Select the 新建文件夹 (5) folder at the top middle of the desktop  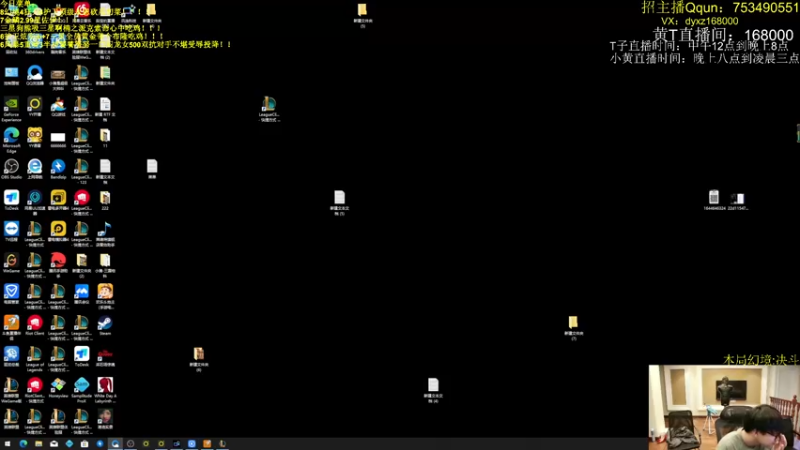(363, 15)
